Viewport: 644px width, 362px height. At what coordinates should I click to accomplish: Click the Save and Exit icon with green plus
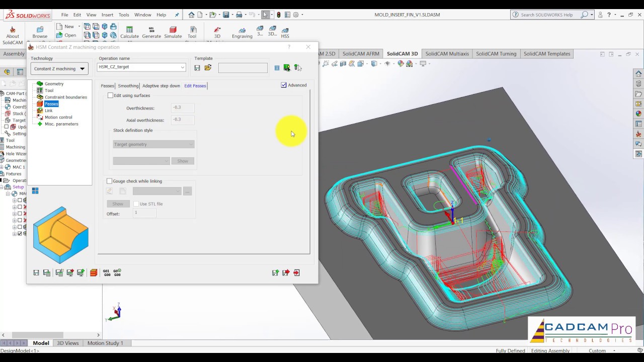pyautogui.click(x=275, y=273)
